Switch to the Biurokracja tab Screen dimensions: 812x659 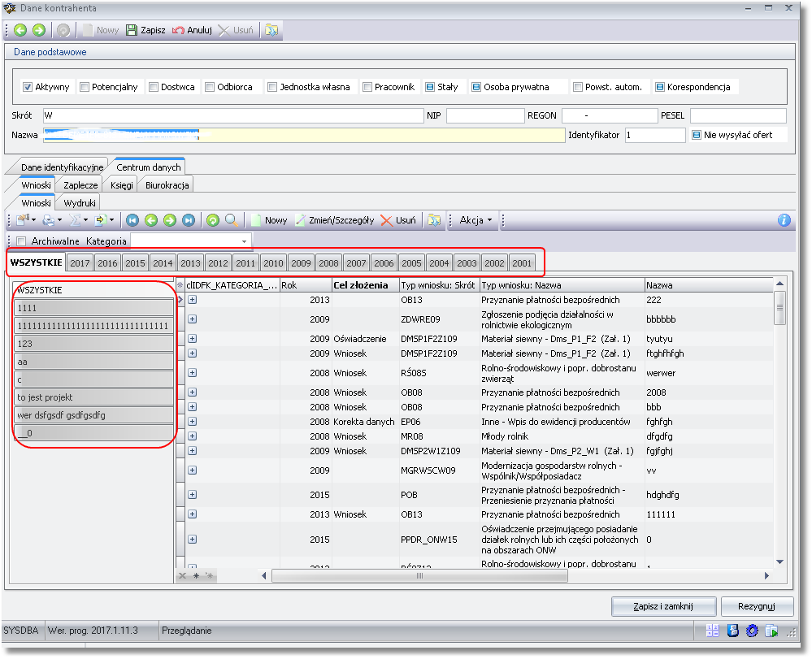[x=167, y=185]
